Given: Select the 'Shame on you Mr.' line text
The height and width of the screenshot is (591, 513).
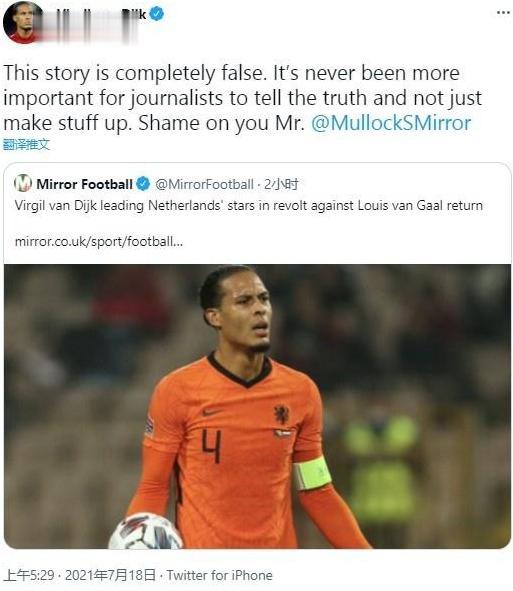Looking at the screenshot, I should 221,123.
